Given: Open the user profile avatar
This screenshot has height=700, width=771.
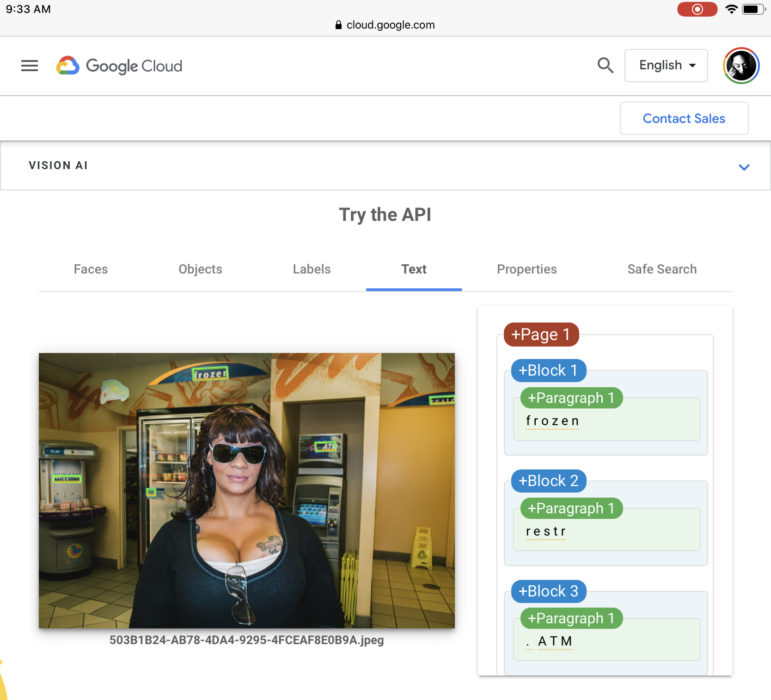Looking at the screenshot, I should click(x=741, y=66).
